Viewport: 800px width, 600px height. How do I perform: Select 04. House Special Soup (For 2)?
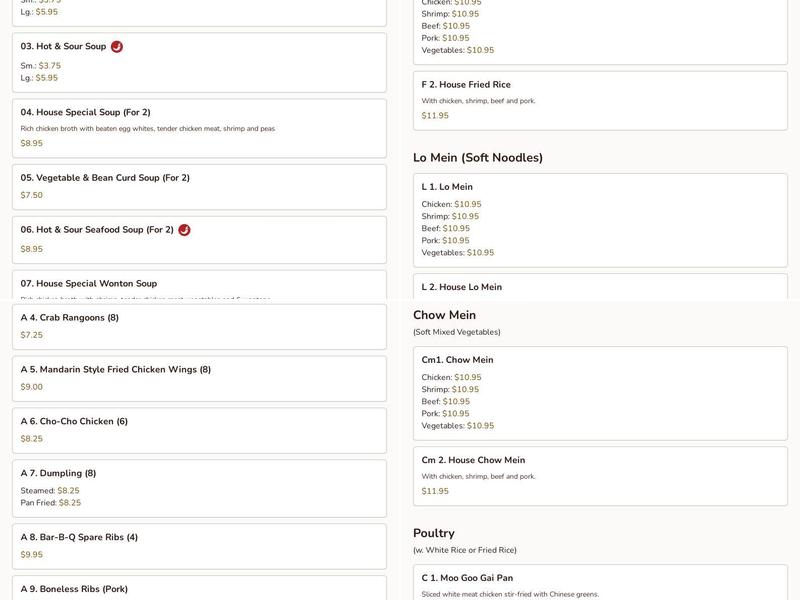199,128
